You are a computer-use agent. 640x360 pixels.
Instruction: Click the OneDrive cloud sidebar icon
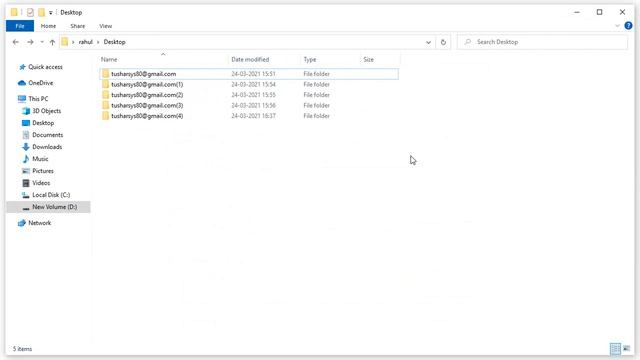(x=22, y=83)
